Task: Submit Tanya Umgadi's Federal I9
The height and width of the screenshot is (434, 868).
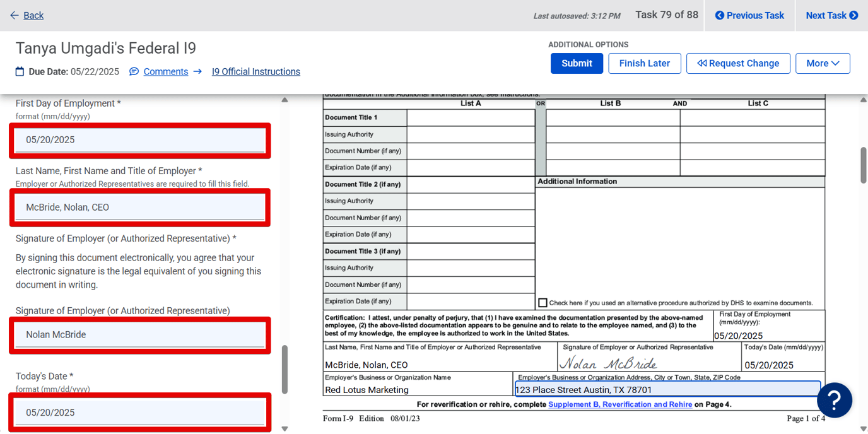Action: tap(576, 63)
